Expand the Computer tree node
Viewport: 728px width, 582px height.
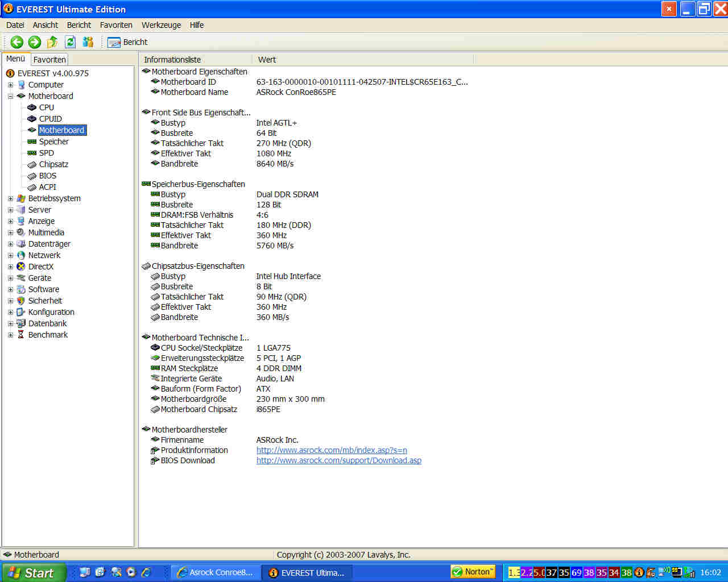[x=10, y=85]
